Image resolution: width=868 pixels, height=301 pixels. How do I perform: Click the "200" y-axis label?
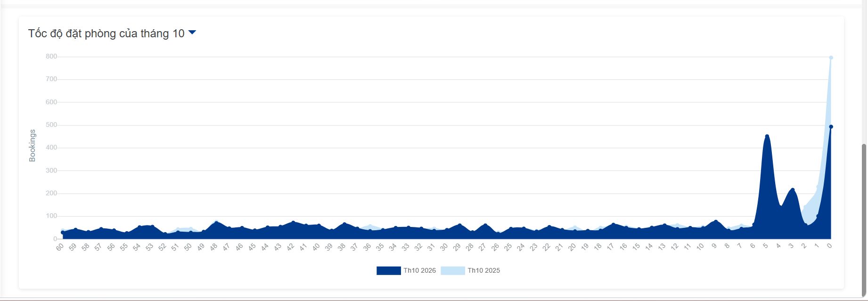pos(51,193)
